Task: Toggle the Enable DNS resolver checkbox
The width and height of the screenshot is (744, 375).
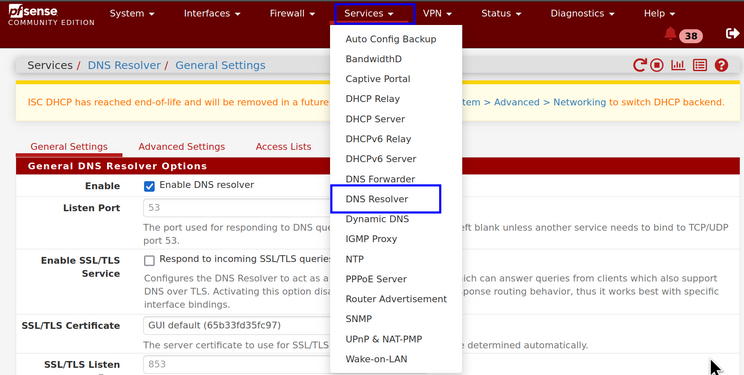Action: click(149, 186)
